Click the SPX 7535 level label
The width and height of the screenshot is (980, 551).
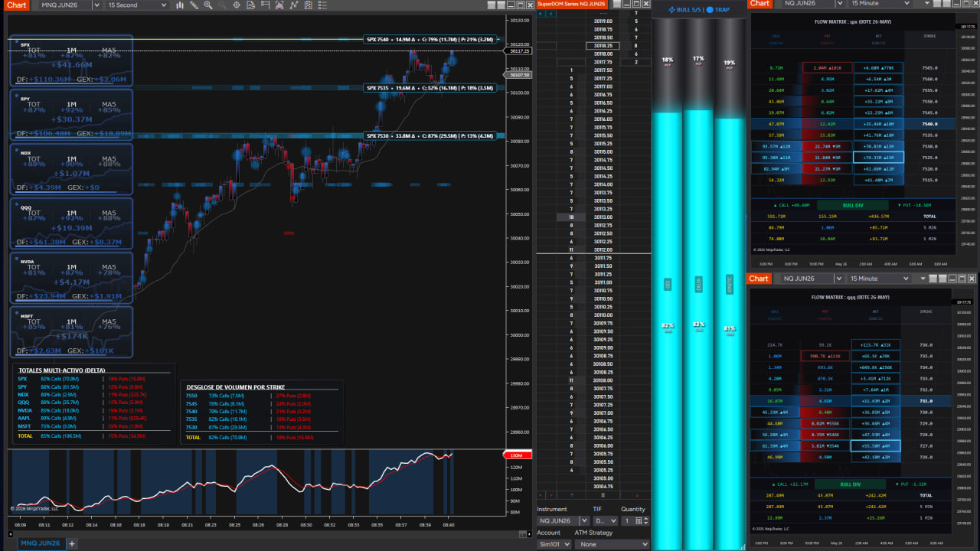430,88
